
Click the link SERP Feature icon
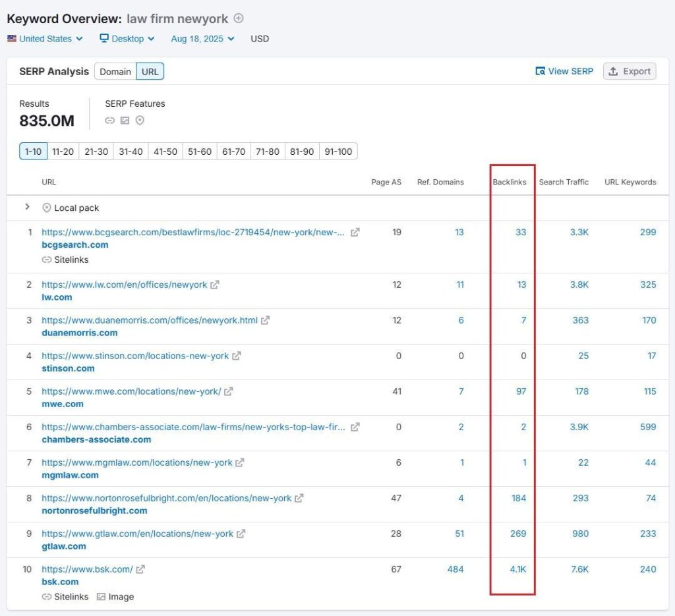tap(109, 121)
